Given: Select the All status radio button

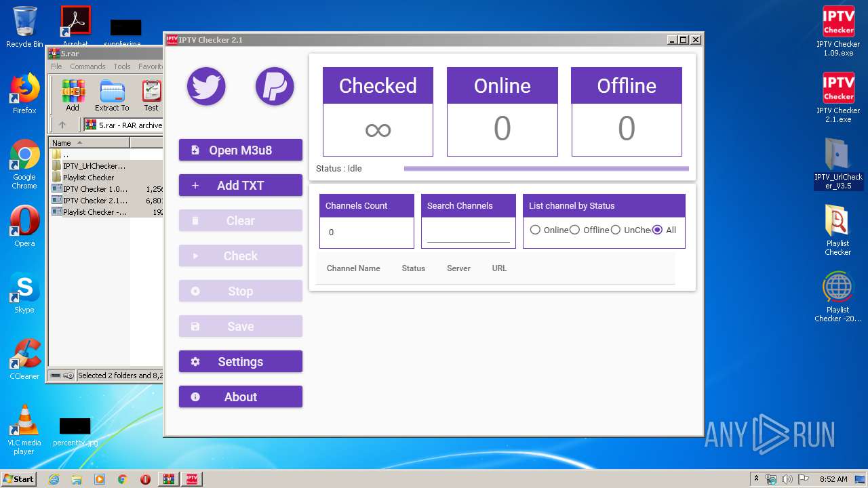Looking at the screenshot, I should pos(657,230).
